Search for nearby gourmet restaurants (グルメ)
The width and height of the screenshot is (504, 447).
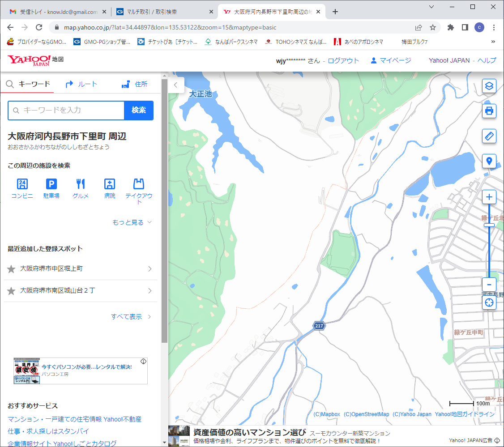[81, 188]
